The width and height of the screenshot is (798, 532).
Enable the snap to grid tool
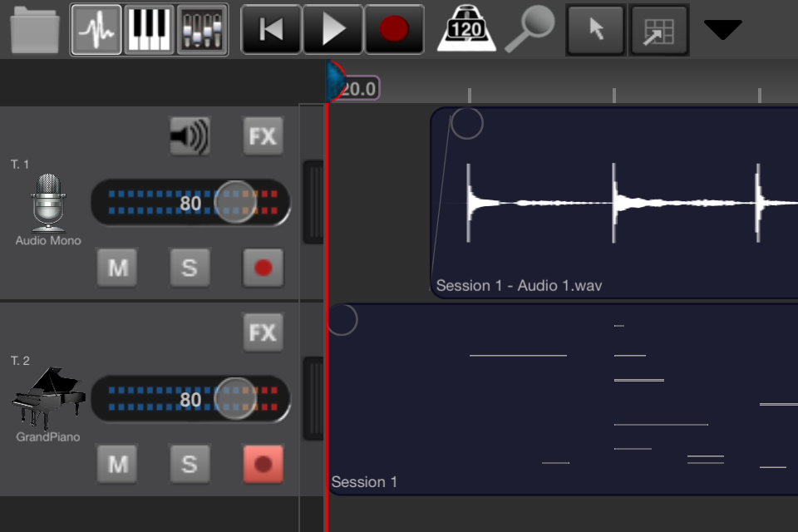(x=658, y=31)
